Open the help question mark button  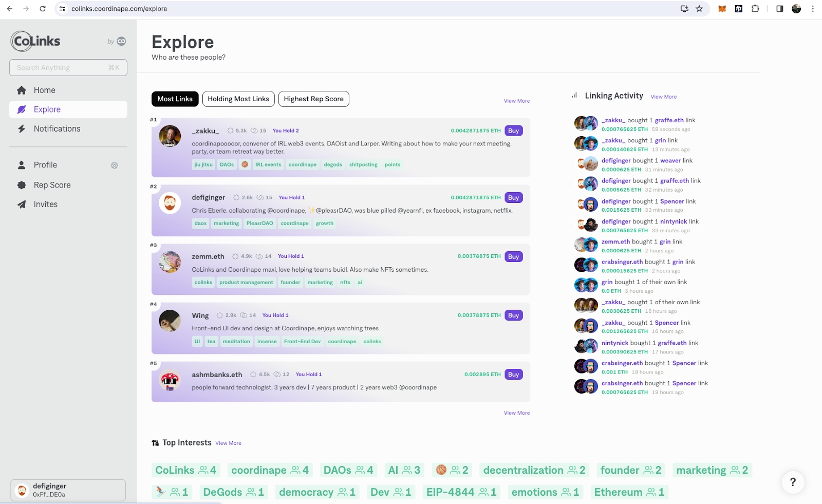[x=793, y=482]
